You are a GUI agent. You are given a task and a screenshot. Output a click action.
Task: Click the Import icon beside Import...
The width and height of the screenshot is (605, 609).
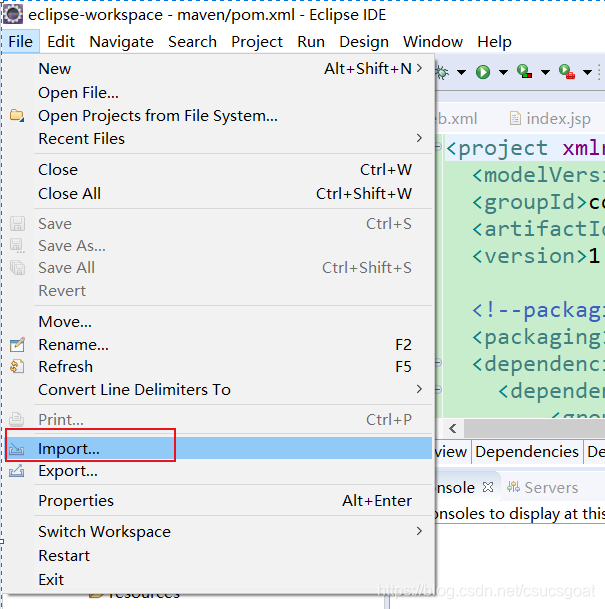coord(17,449)
